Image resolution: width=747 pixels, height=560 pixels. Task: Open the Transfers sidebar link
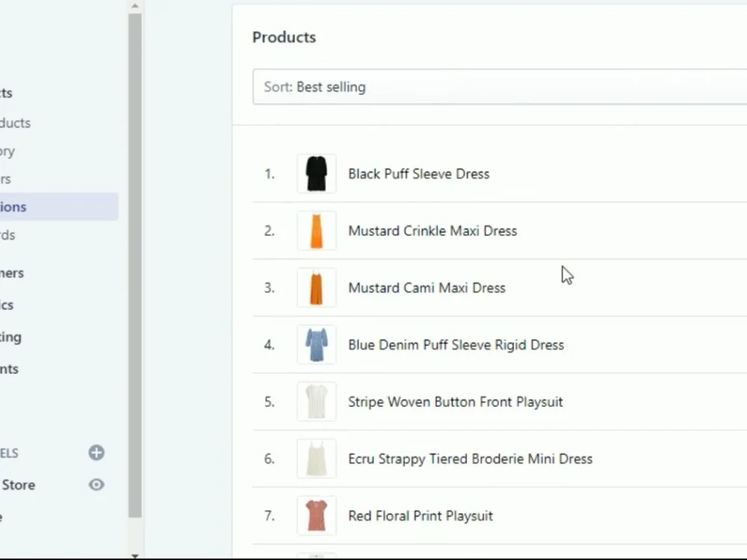5,179
